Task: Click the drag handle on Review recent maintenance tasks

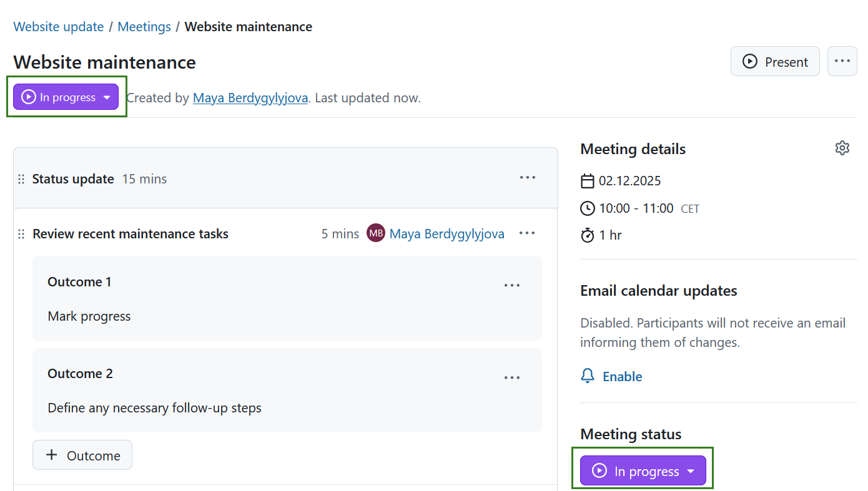Action: click(x=21, y=233)
